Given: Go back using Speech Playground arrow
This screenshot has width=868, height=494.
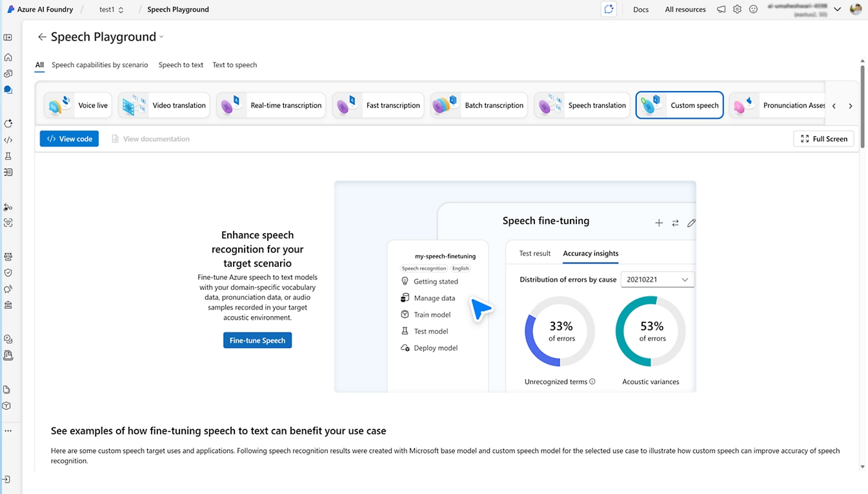Looking at the screenshot, I should 42,37.
